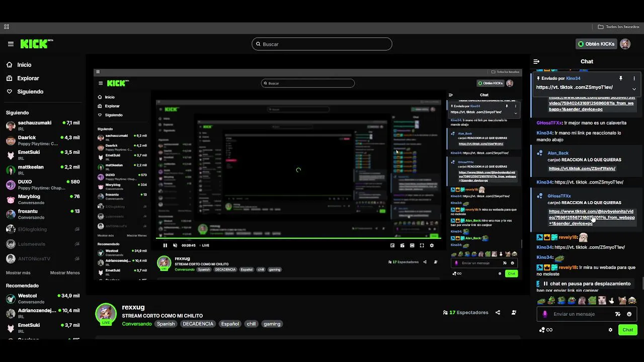Open the Conversando category link

point(136,324)
